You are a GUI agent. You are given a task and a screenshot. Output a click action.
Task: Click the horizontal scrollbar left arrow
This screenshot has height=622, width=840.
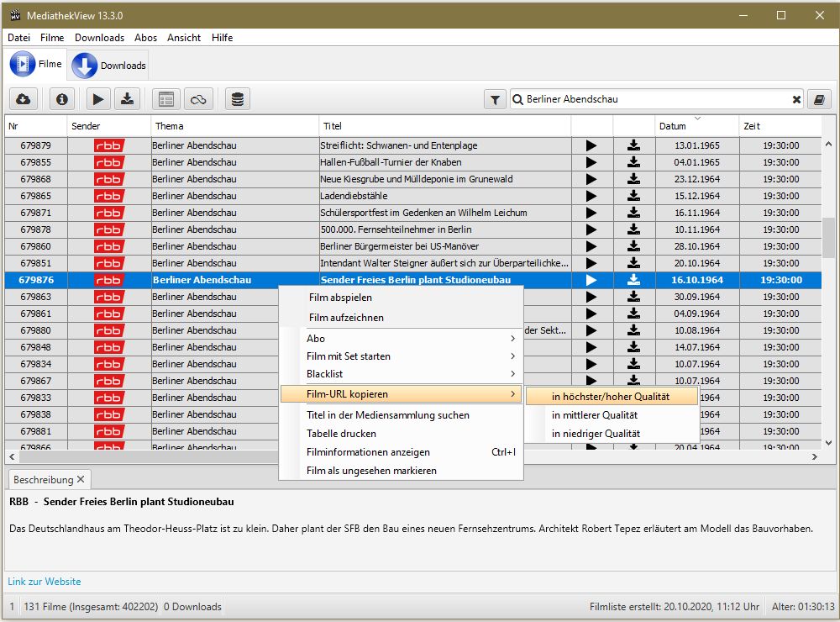click(12, 457)
